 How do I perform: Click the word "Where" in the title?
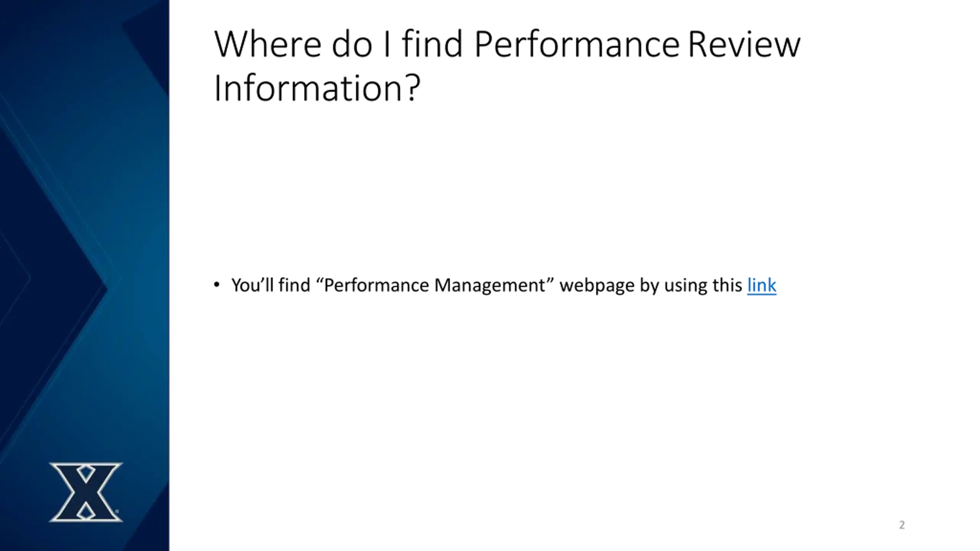click(267, 44)
